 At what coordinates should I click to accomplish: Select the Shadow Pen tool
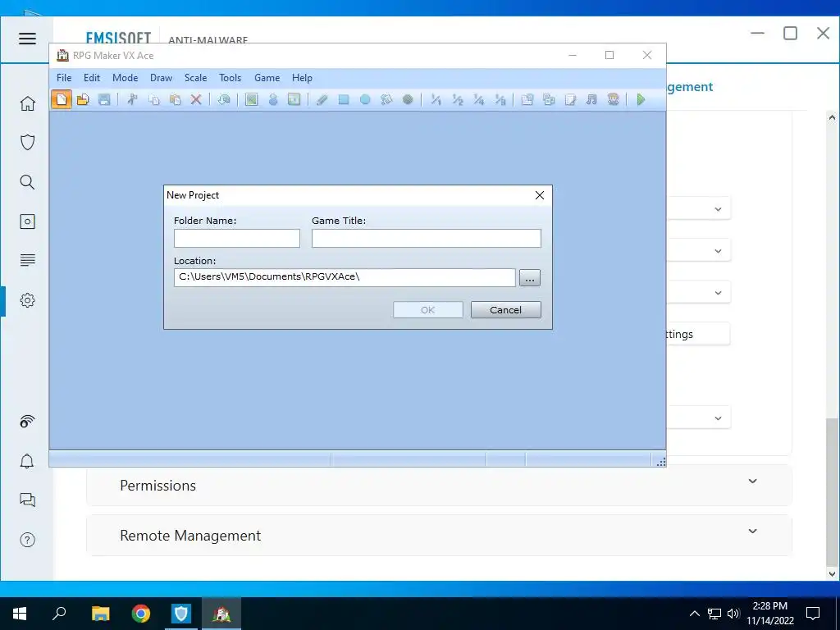coord(408,99)
